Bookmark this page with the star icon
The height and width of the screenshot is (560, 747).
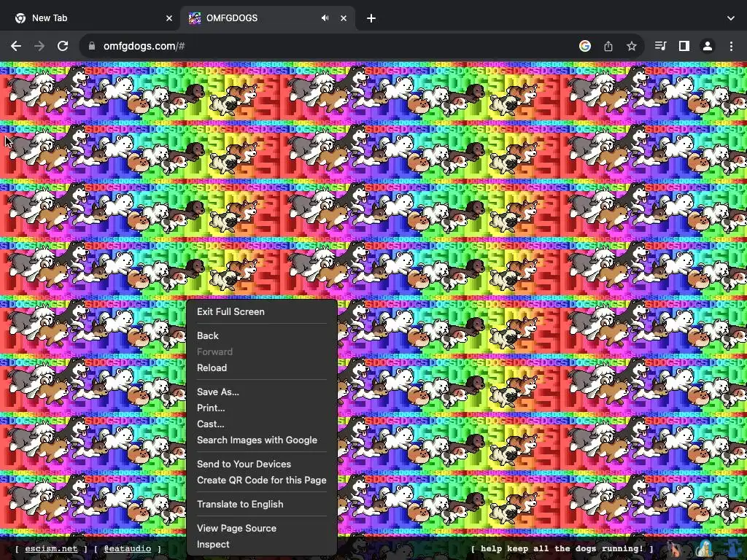pos(632,46)
